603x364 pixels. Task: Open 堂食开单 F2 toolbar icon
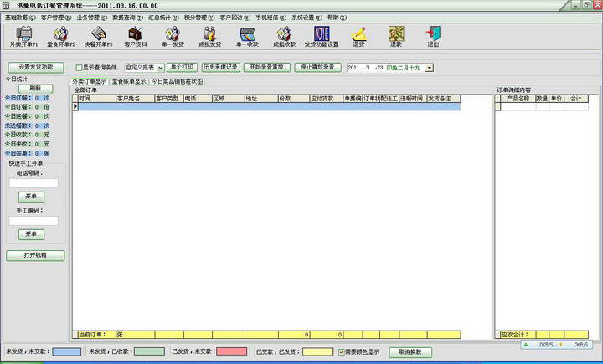click(61, 37)
